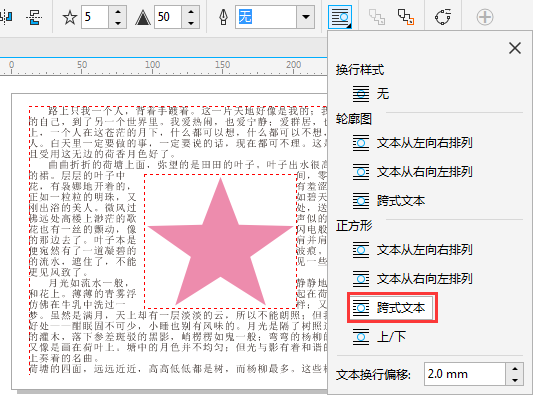The height and width of the screenshot is (395, 533).
Task: Choose contour 文本从右向左排列
Action: pos(413,172)
